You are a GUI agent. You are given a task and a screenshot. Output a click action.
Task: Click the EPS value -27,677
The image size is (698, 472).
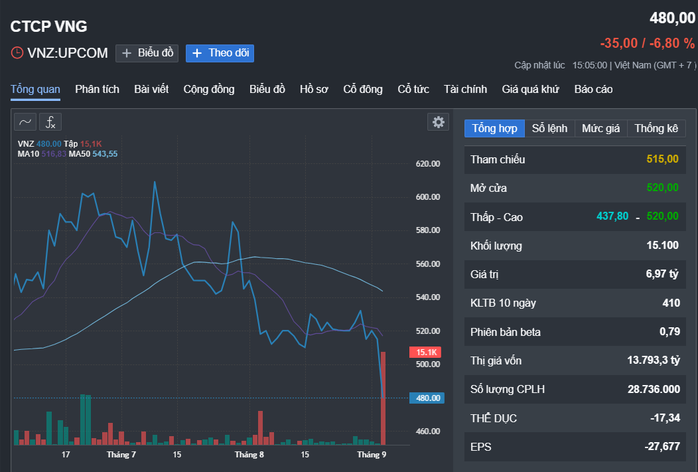click(x=662, y=447)
